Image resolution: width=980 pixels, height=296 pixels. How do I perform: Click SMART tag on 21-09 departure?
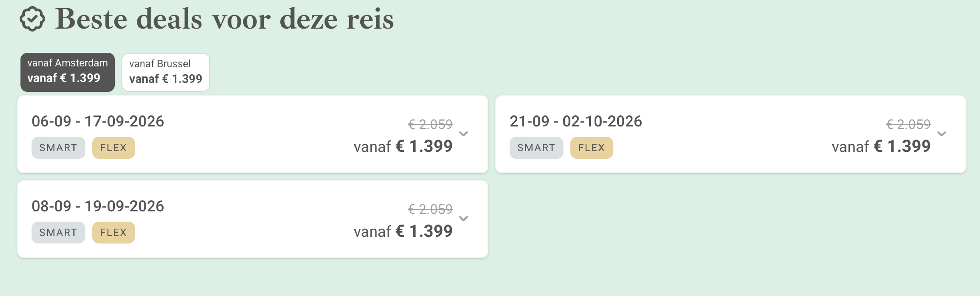coord(536,148)
